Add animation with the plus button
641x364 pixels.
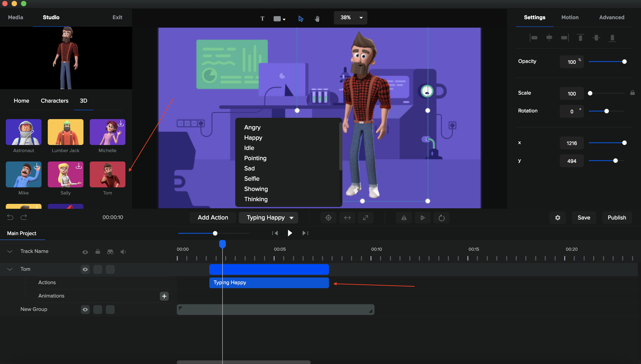[164, 296]
